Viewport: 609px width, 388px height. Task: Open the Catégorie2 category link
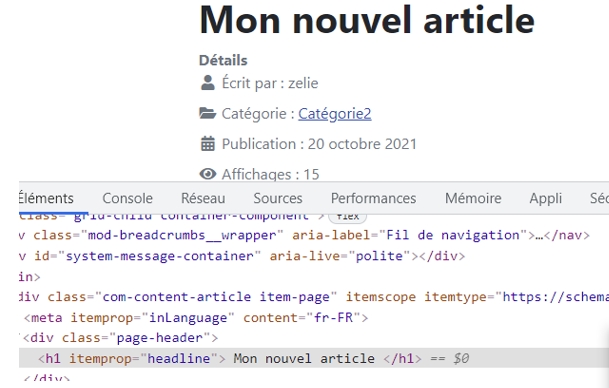[x=334, y=114]
